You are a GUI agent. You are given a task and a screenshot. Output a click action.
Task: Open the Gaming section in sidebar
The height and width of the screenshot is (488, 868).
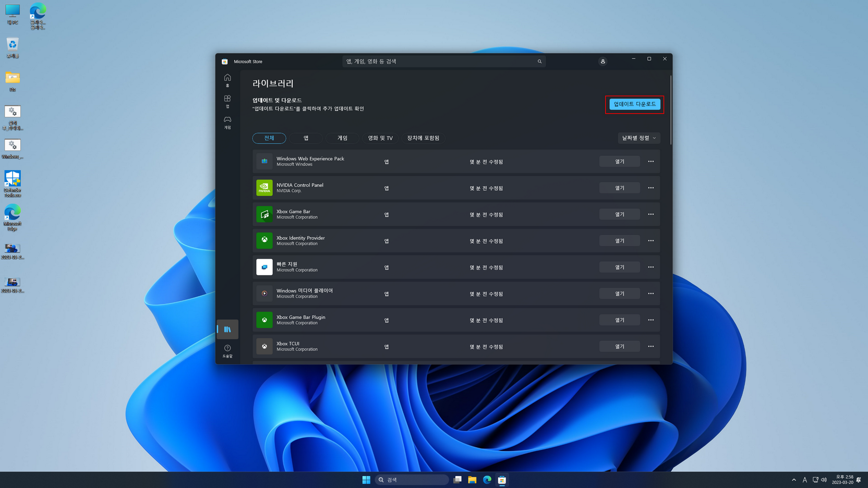tap(227, 123)
